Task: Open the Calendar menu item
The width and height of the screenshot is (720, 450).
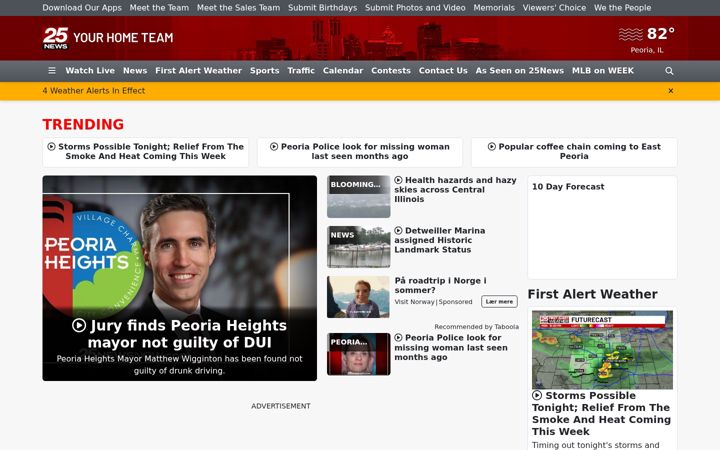Action: click(343, 71)
